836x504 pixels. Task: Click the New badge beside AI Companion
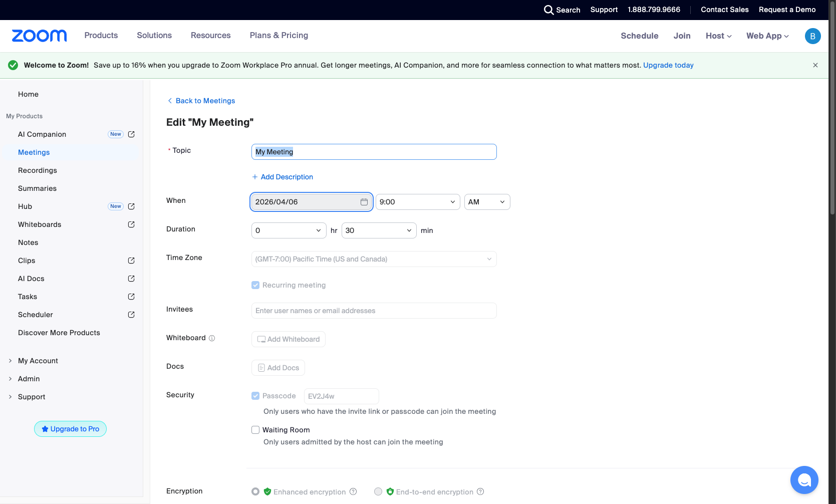pos(116,134)
